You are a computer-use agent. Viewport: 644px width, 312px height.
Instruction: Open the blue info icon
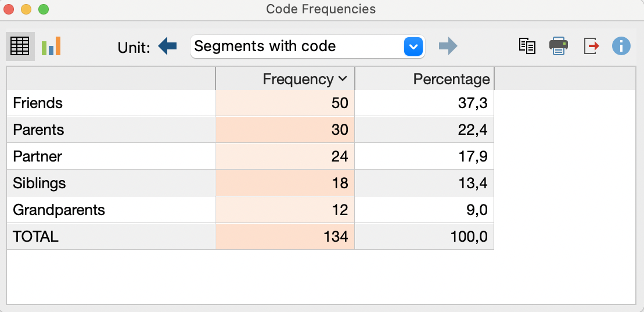click(621, 46)
